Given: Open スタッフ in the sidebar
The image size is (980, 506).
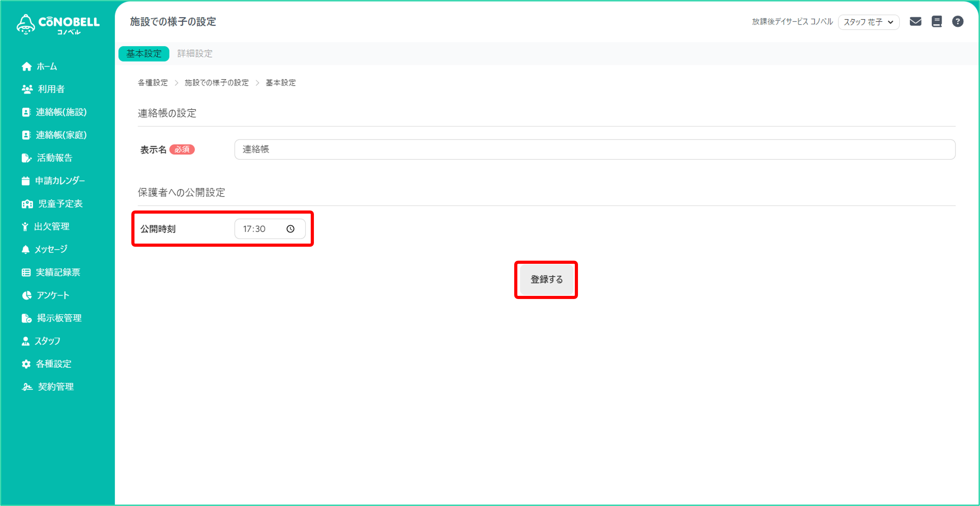Looking at the screenshot, I should tap(47, 341).
